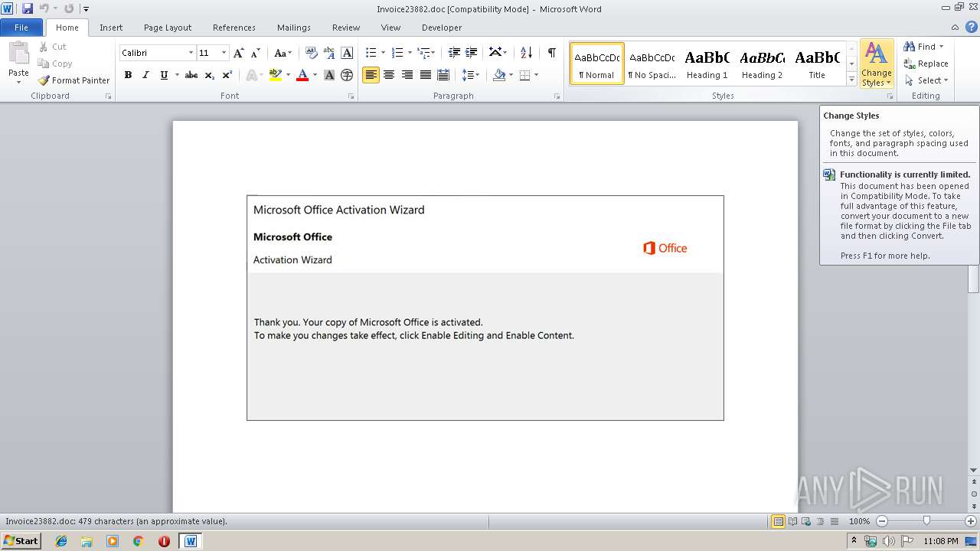
Task: Click the Replace button
Action: (x=926, y=64)
